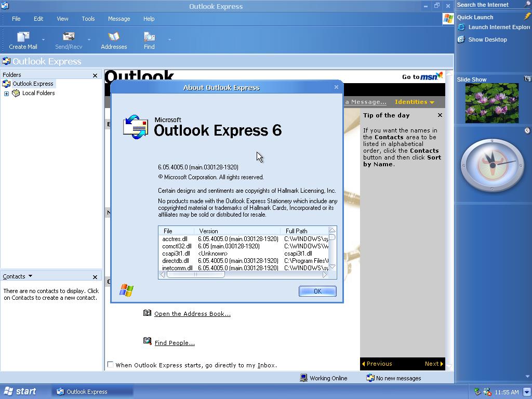
Task: Click the tray dropdown arrow icon
Action: click(527, 392)
